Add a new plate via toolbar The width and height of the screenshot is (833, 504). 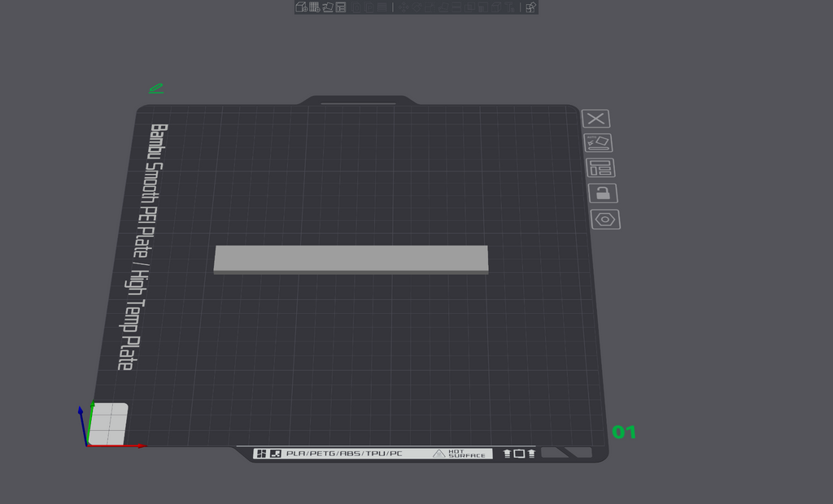point(315,7)
